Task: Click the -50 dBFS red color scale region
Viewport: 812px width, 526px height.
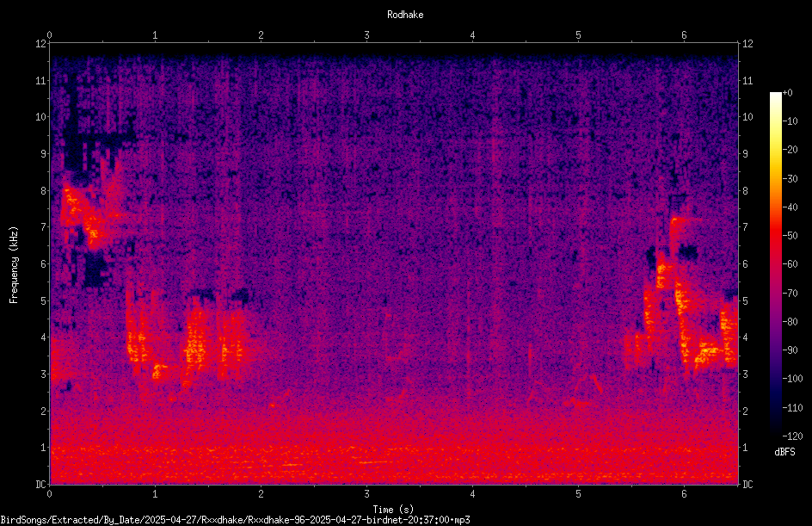Action: click(775, 235)
